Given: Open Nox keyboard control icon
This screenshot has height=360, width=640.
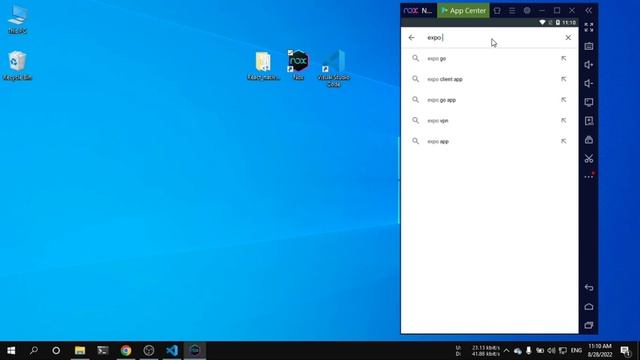Looking at the screenshot, I should tap(589, 46).
